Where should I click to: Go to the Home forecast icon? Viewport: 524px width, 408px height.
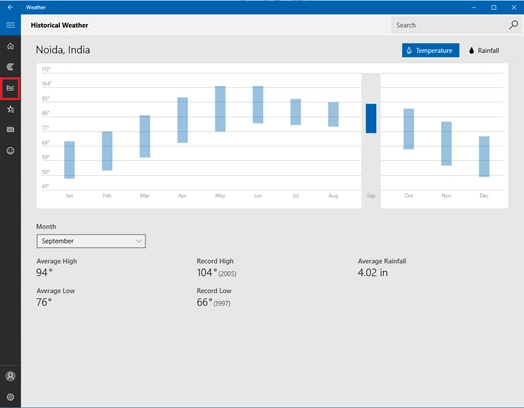tap(10, 46)
